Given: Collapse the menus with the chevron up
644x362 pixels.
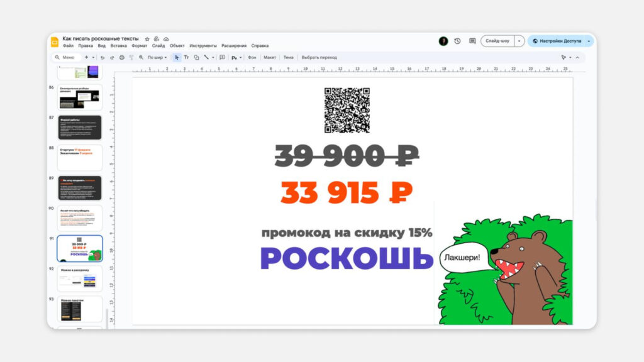Looking at the screenshot, I should pos(577,57).
